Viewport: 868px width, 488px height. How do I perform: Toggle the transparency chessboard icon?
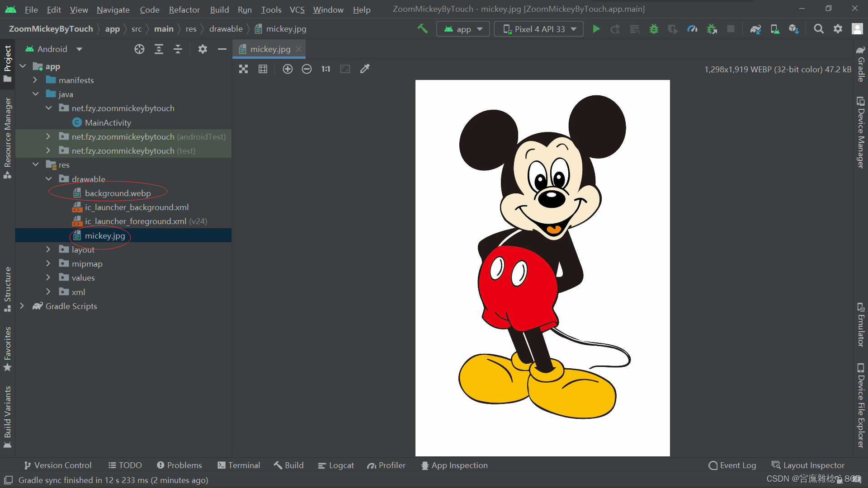pos(244,69)
